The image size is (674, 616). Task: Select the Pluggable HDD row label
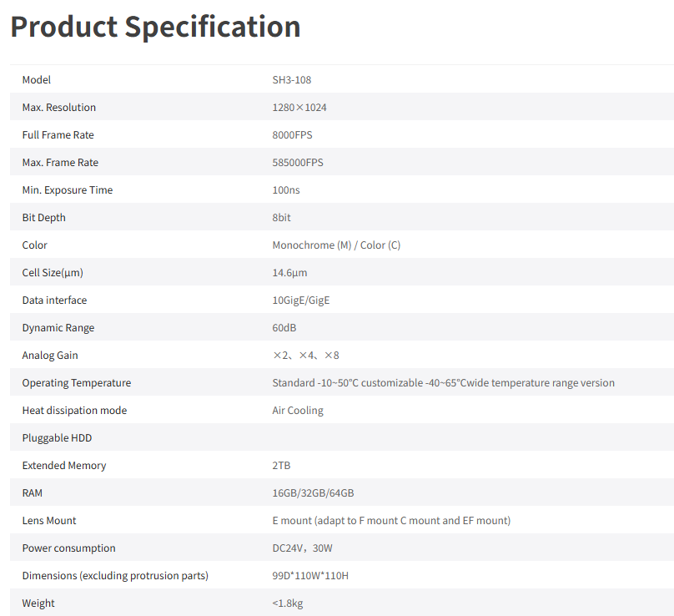(58, 438)
